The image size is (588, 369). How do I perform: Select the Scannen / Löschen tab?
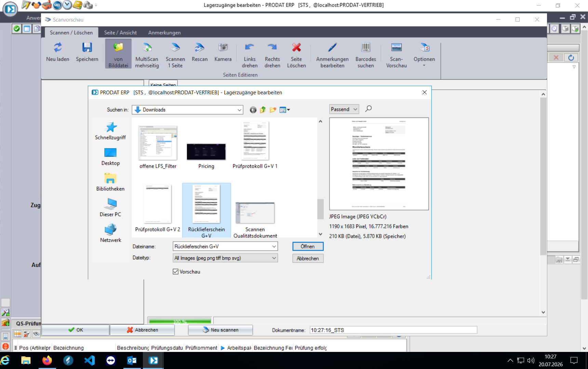[71, 32]
